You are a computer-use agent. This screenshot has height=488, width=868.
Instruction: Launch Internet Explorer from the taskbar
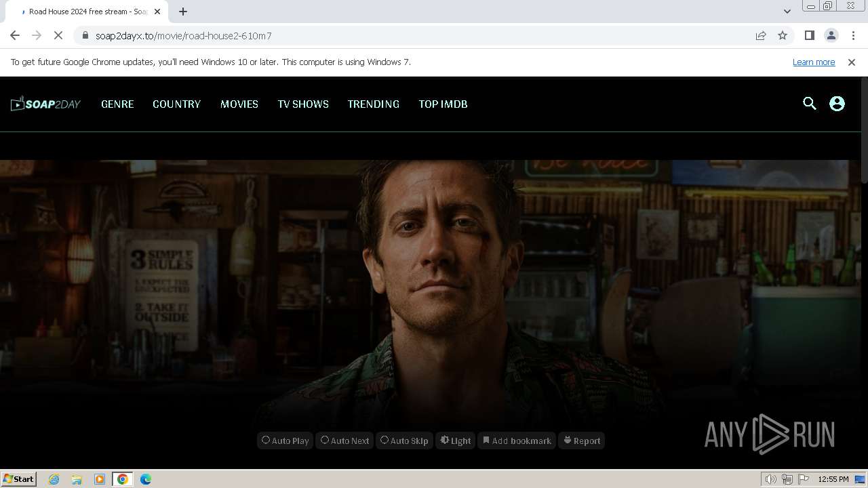[x=54, y=479]
